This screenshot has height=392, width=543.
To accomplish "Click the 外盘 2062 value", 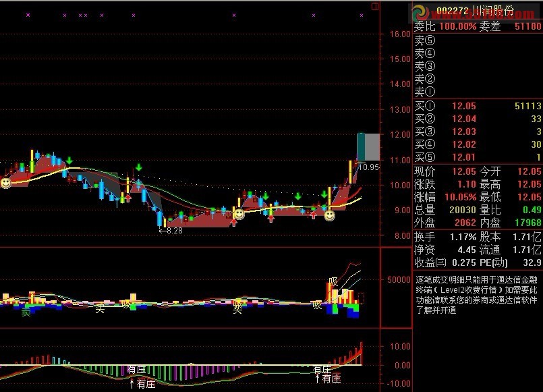I will (x=465, y=223).
